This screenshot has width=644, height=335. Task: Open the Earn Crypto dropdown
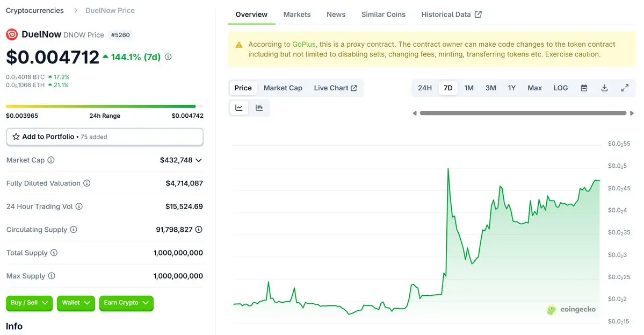point(126,303)
